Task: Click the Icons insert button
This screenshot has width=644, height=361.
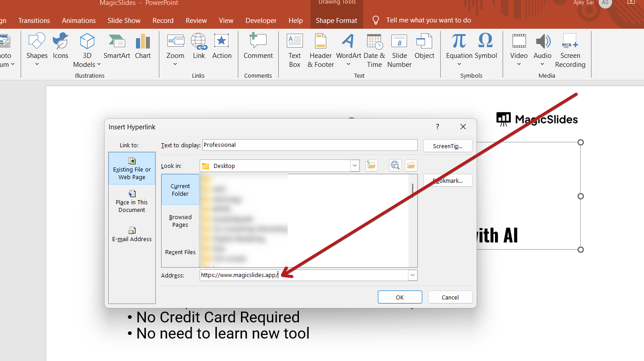Action: coord(61,47)
